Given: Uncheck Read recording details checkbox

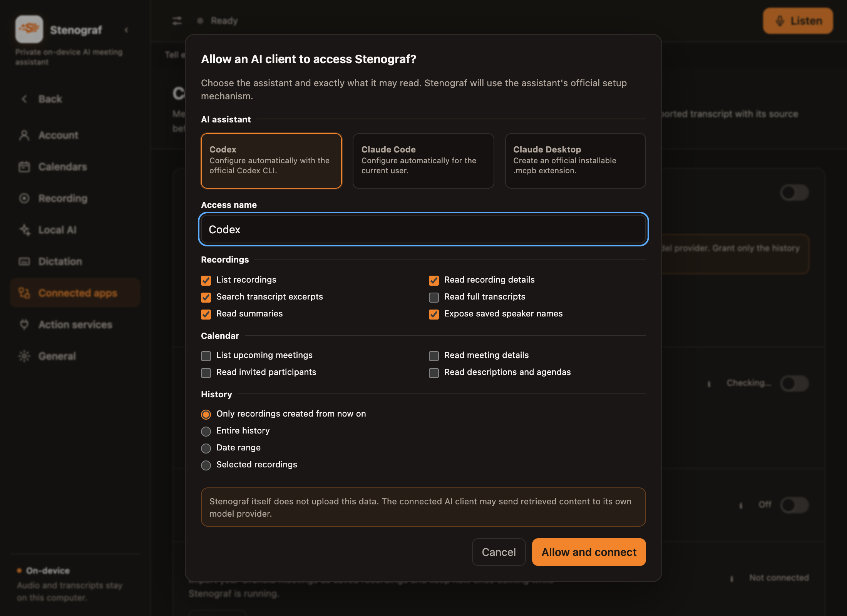Looking at the screenshot, I should click(434, 280).
